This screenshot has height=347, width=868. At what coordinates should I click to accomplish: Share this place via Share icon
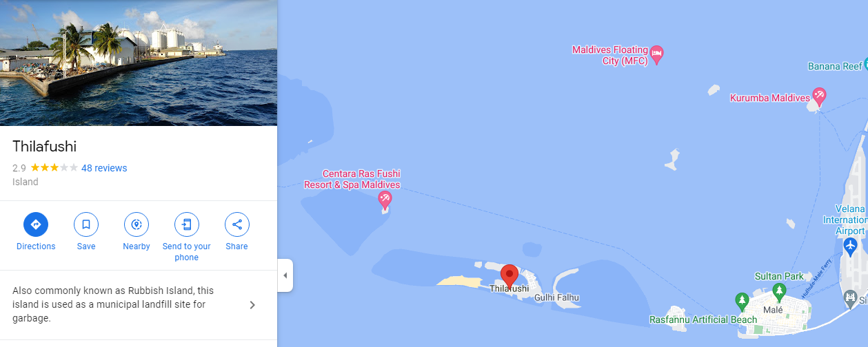tap(237, 224)
